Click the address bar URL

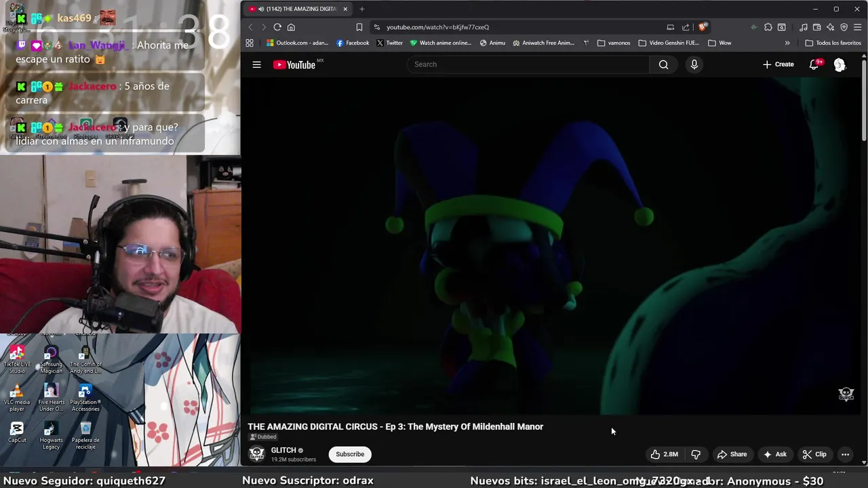tap(437, 27)
